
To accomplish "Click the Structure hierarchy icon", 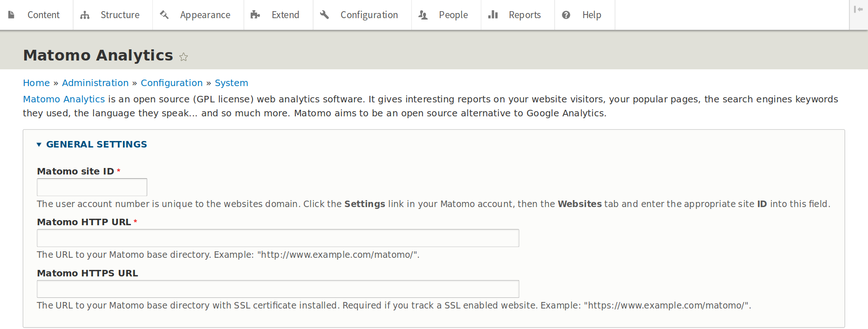I will pos(85,15).
